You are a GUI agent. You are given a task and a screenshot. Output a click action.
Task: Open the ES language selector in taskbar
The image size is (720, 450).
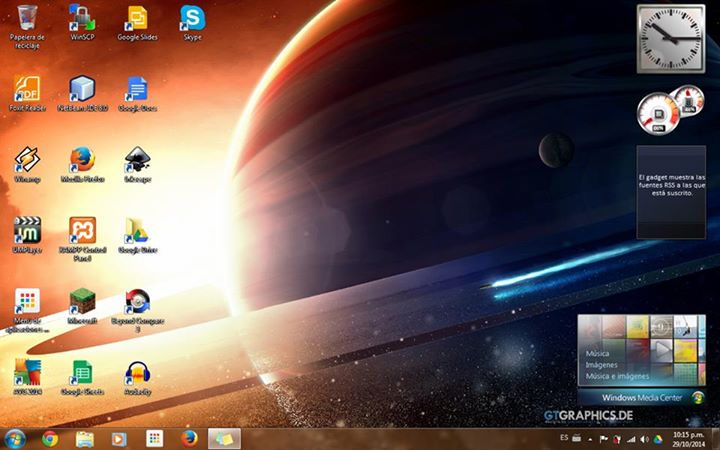[564, 438]
